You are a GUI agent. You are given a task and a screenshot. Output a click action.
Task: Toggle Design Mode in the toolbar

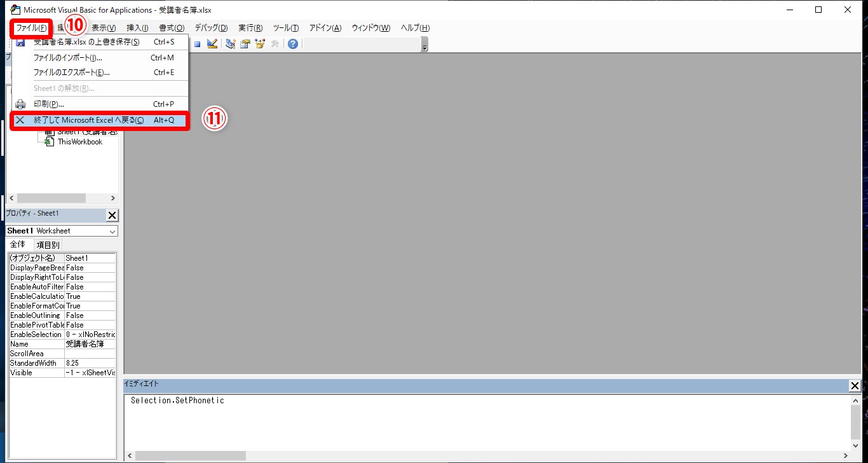click(x=212, y=44)
